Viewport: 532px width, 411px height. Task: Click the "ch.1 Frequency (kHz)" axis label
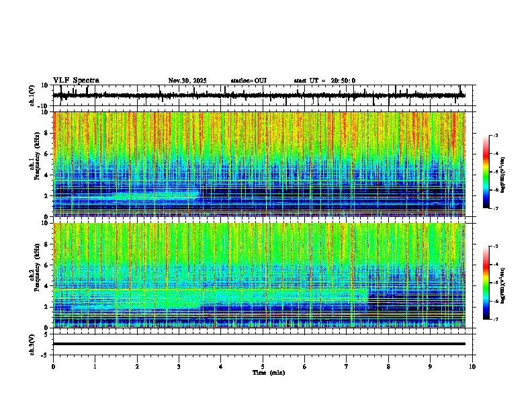[x=35, y=155]
